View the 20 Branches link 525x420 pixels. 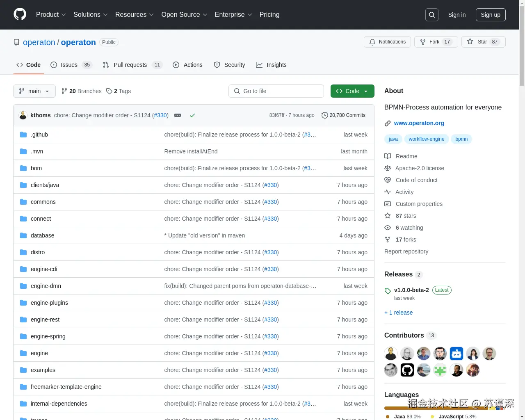81,91
